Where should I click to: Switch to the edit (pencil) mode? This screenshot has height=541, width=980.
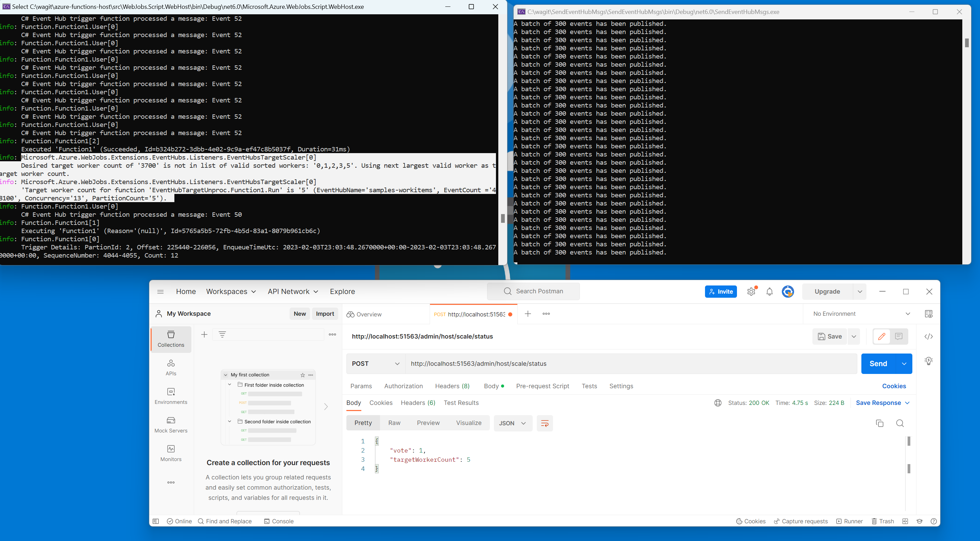(x=881, y=336)
